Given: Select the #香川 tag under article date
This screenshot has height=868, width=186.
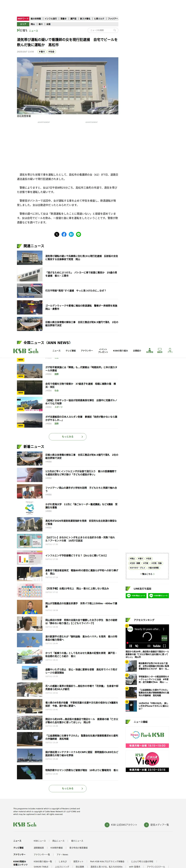Looking at the screenshot, I should pos(42,52).
